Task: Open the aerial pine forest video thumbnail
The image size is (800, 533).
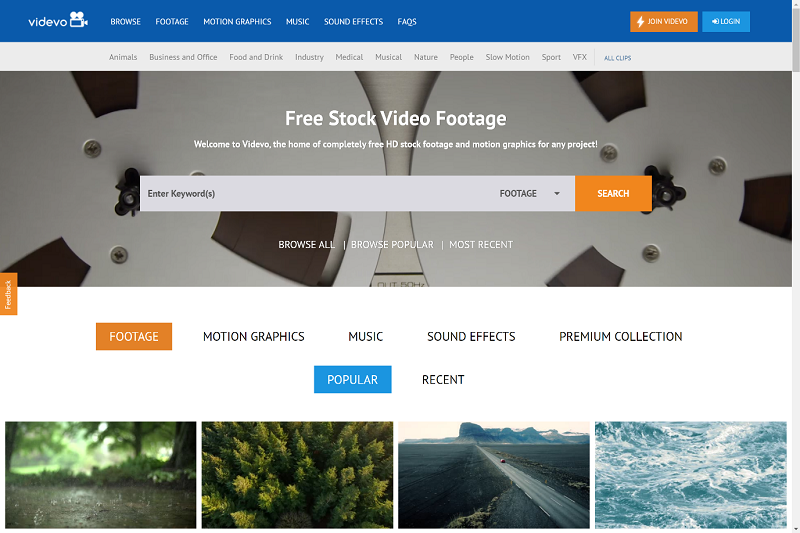Action: [297, 475]
